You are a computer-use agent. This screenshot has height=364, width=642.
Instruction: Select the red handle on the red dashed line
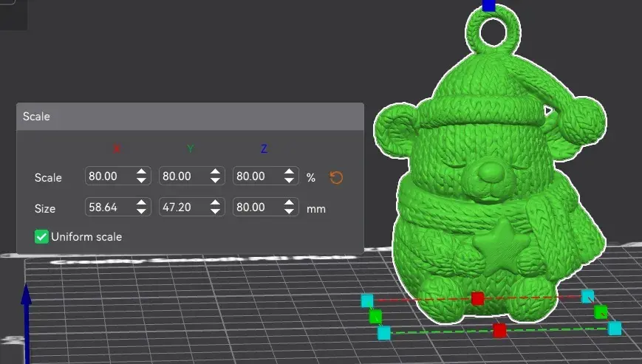(x=478, y=298)
